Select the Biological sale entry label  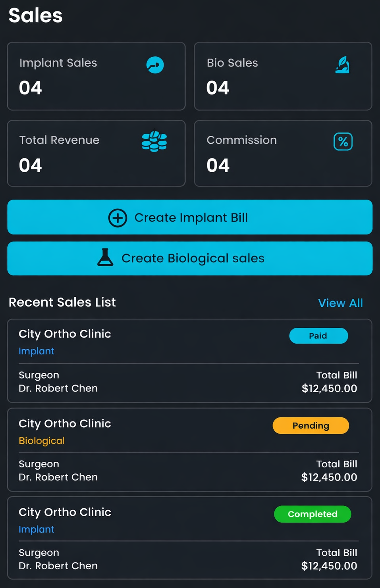pos(42,441)
